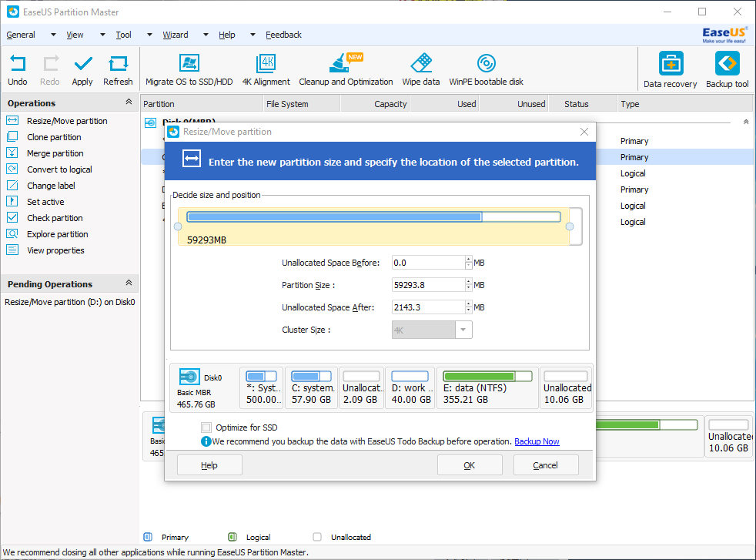Confirm resize with the OK button
756x560 pixels.
click(x=470, y=465)
